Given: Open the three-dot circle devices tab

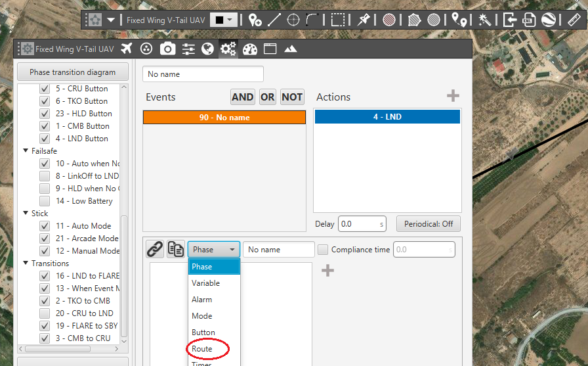Looking at the screenshot, I should click(x=146, y=49).
